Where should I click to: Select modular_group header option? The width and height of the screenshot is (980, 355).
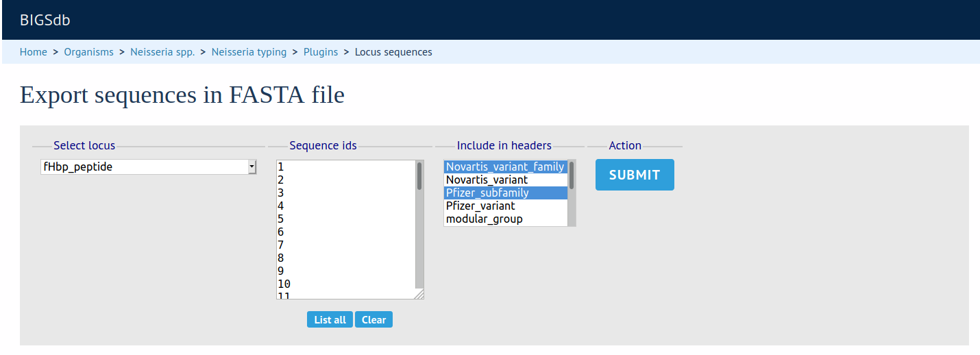point(484,219)
